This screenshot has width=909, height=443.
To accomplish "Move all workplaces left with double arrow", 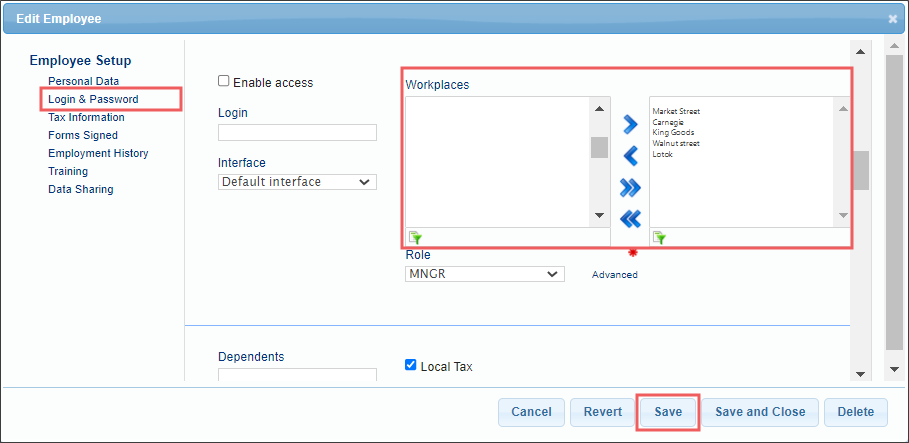I will coord(630,219).
